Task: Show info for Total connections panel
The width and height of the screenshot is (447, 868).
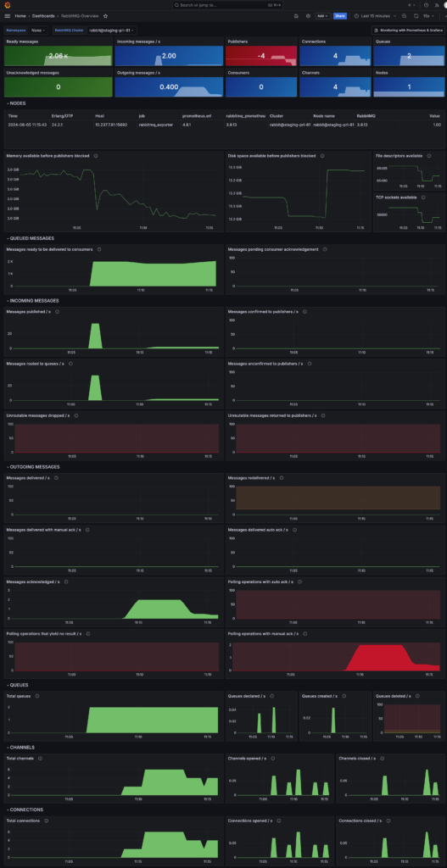Action: tap(46, 821)
